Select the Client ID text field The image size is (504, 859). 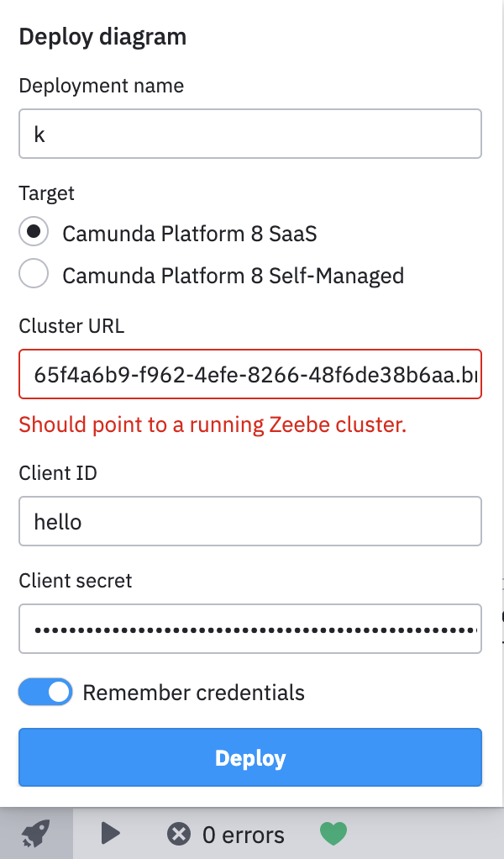click(x=250, y=521)
